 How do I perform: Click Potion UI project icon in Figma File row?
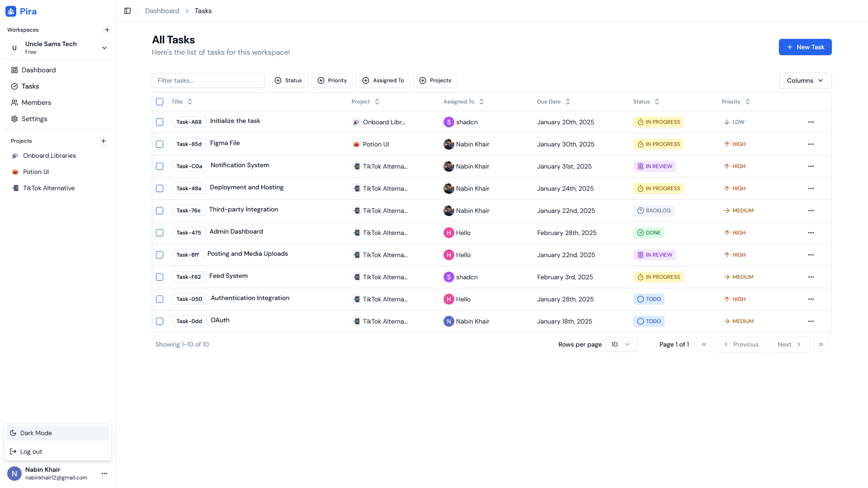(x=356, y=144)
